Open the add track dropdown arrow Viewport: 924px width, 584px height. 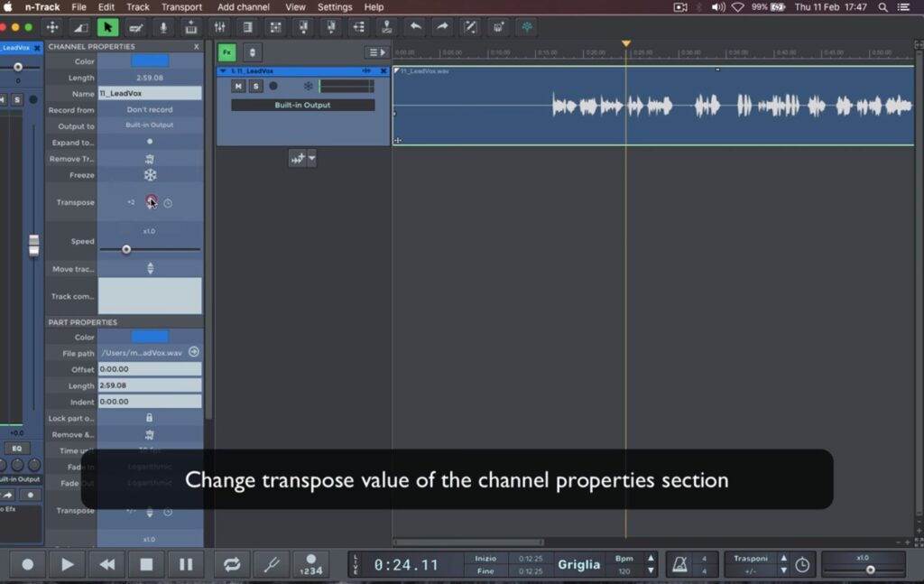[x=311, y=158]
